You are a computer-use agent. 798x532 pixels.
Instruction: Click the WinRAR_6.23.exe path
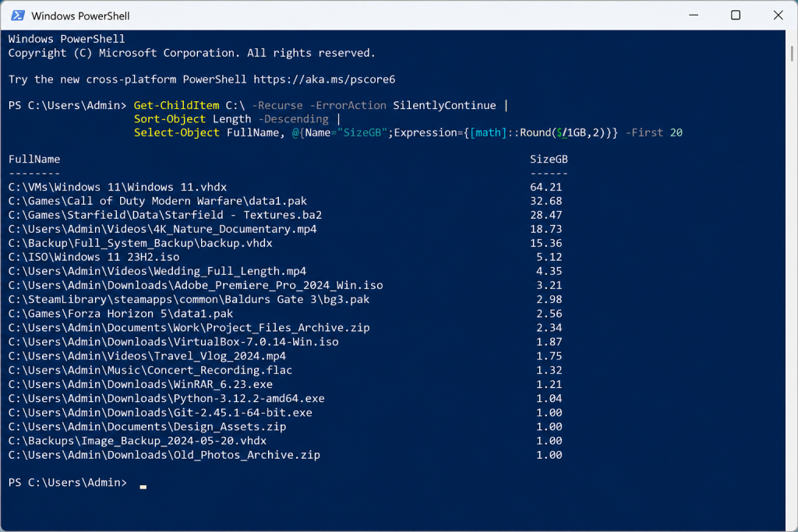click(x=140, y=385)
